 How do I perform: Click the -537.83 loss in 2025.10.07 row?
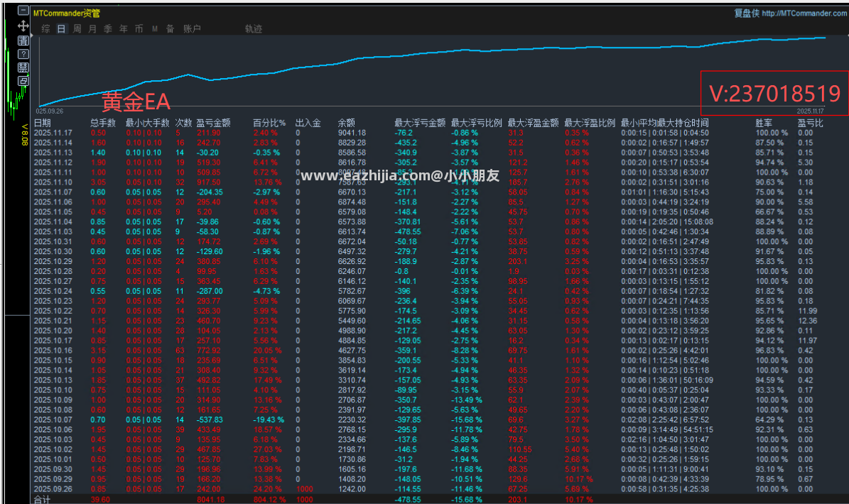click(210, 420)
